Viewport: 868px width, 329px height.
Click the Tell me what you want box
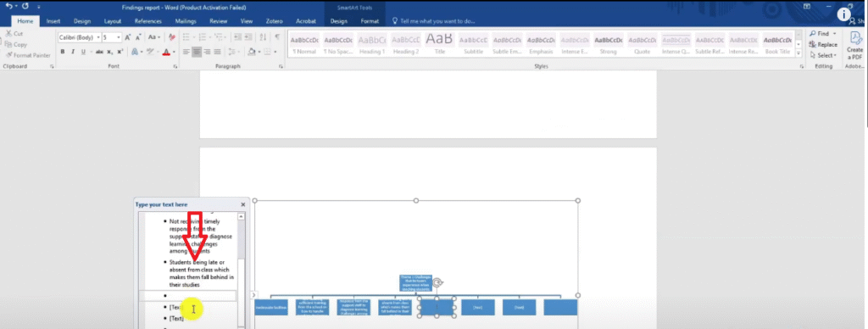(434, 21)
